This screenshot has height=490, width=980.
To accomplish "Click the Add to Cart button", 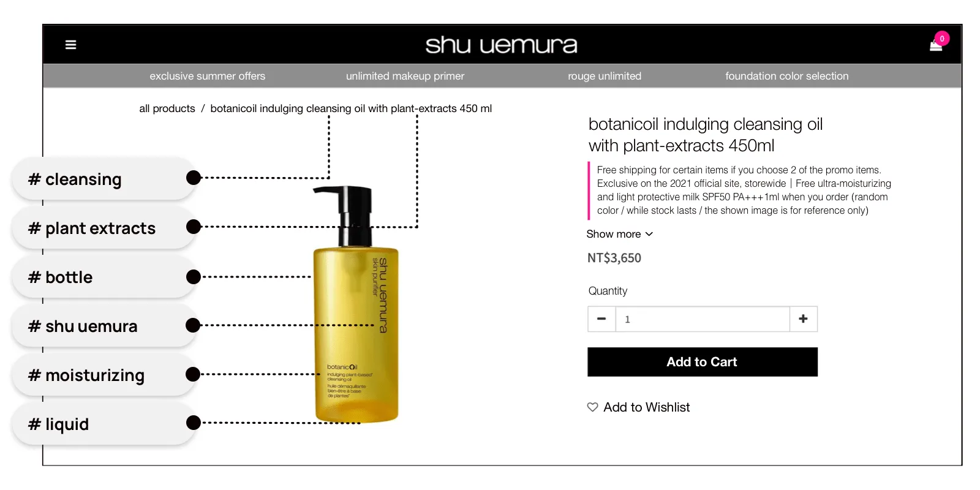I will click(x=703, y=362).
